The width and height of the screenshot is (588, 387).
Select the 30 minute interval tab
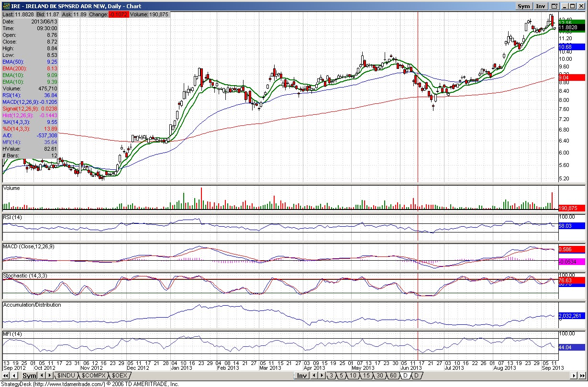coord(379,376)
